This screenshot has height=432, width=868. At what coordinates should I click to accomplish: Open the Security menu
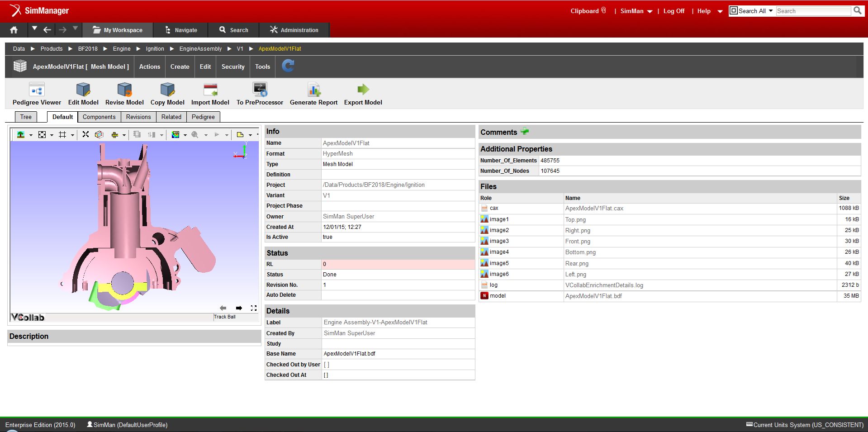coord(233,66)
